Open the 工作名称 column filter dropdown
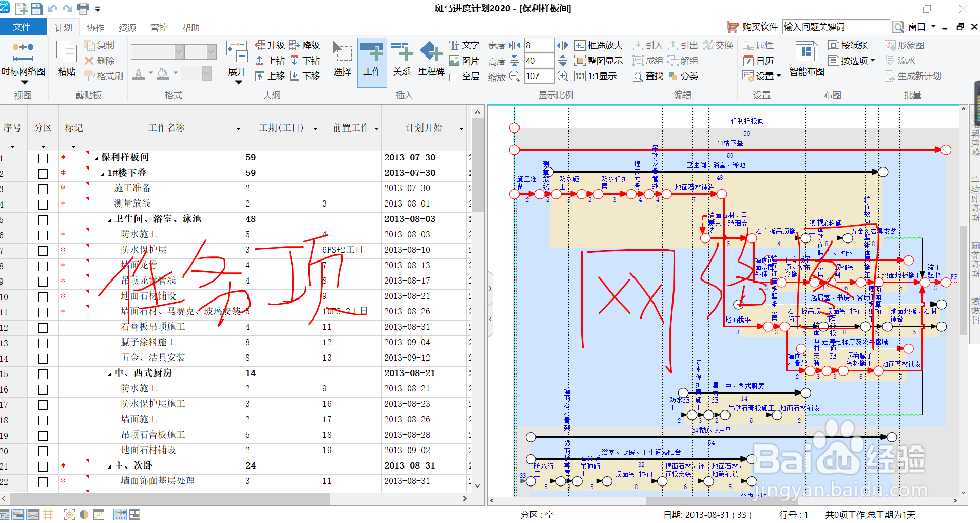This screenshot has height=523, width=980. pos(238,129)
